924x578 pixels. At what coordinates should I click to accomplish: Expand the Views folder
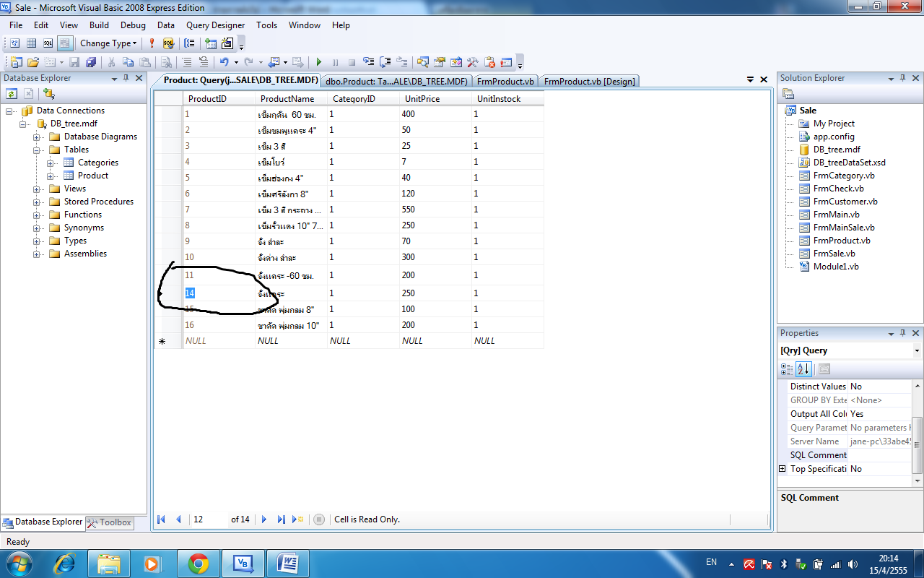[x=37, y=189]
